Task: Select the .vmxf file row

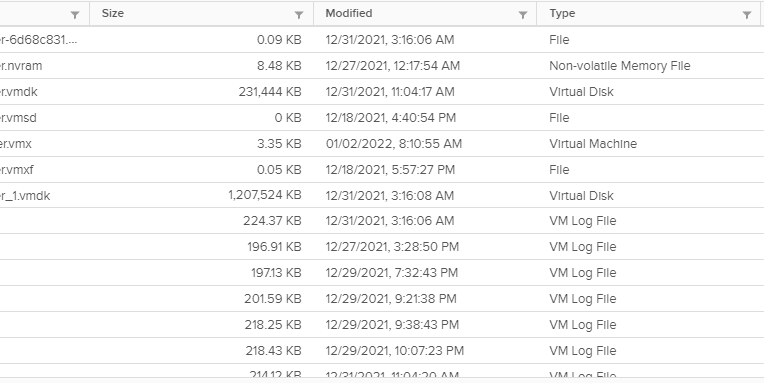Action: click(382, 170)
